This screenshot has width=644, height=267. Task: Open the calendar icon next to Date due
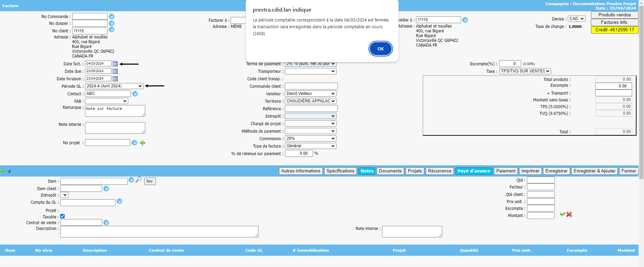[x=115, y=71]
